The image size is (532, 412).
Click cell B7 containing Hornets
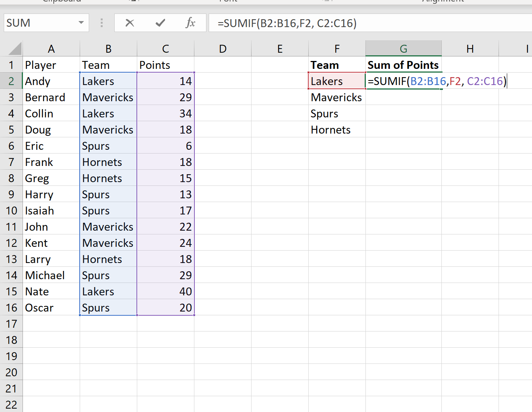108,162
